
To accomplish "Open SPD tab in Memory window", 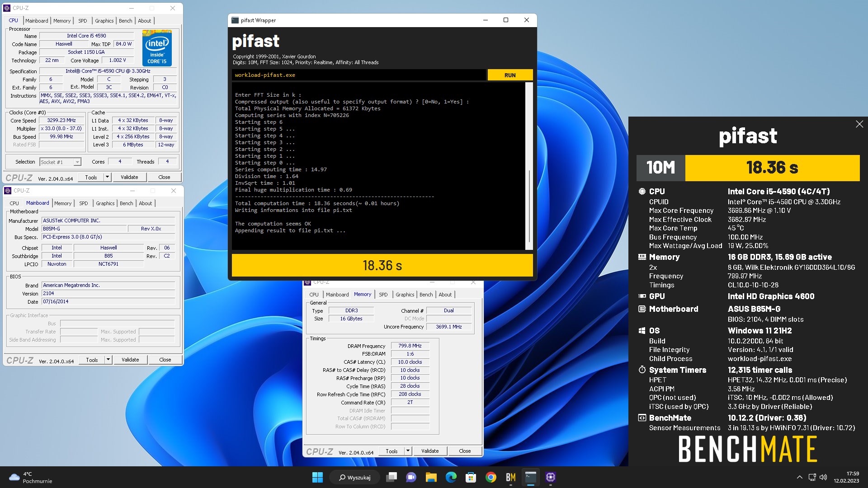I will pyautogui.click(x=383, y=295).
